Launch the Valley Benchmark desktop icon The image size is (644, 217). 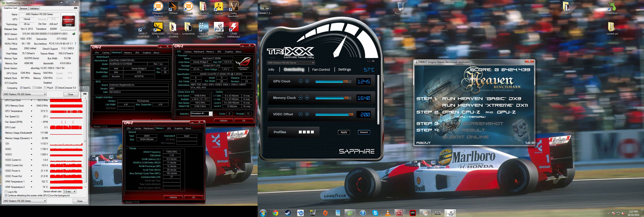click(234, 9)
